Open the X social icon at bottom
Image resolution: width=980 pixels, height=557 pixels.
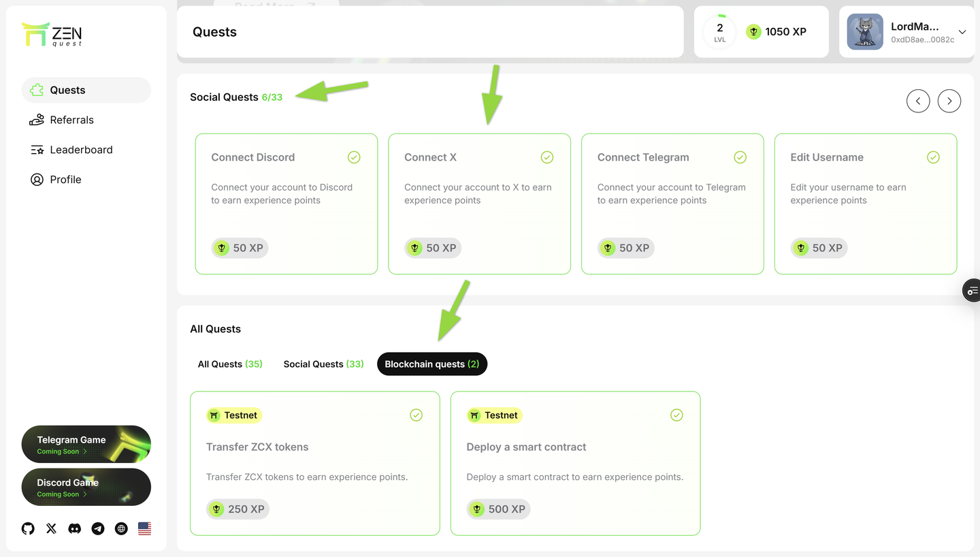coord(51,528)
